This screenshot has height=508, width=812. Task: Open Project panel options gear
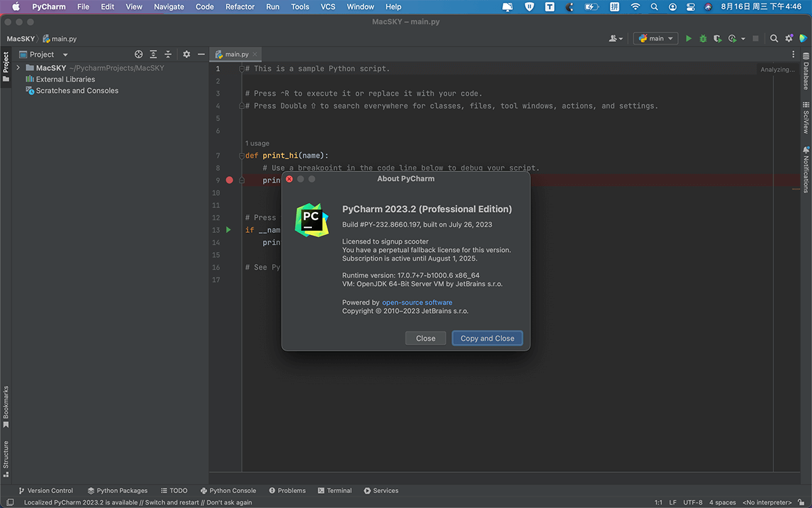(187, 54)
